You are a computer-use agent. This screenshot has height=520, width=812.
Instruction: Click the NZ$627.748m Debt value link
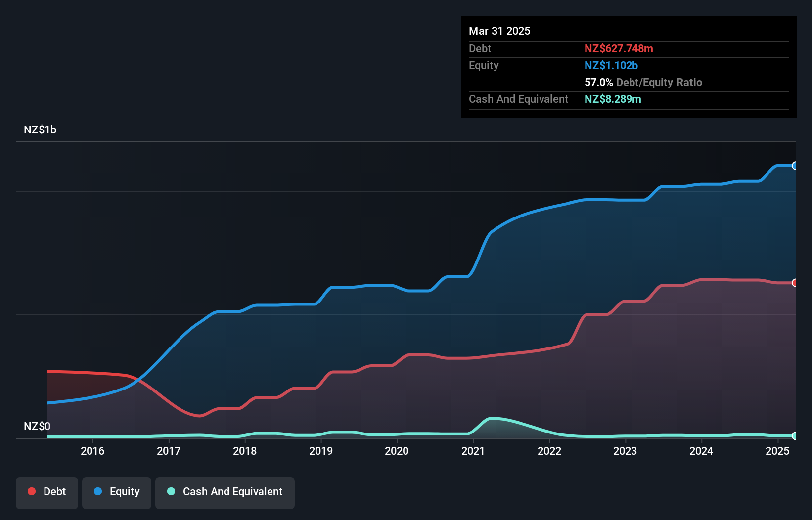(619, 49)
